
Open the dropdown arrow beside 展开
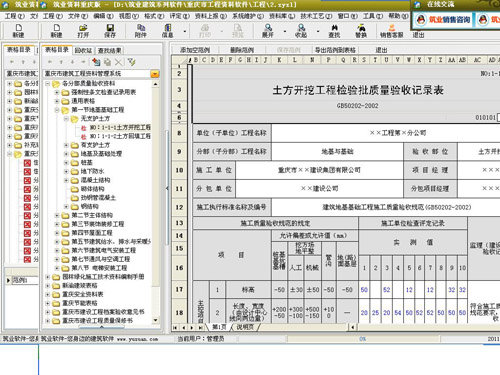(x=285, y=32)
